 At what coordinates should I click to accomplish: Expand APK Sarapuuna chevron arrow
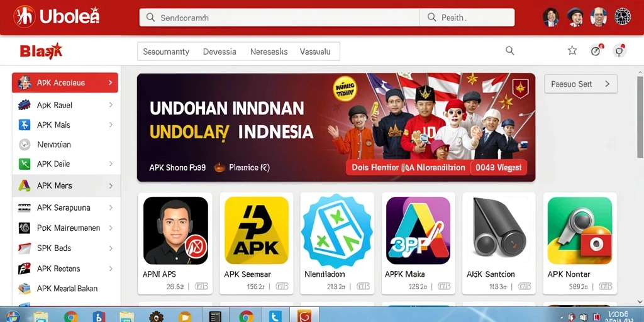pyautogui.click(x=111, y=208)
